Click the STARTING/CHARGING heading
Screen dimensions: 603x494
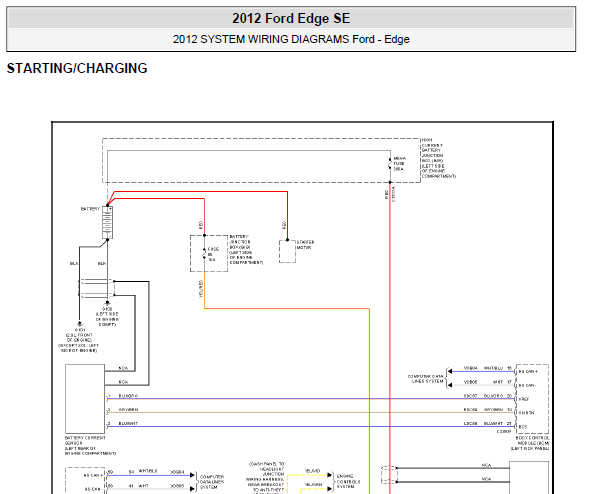[x=77, y=68]
